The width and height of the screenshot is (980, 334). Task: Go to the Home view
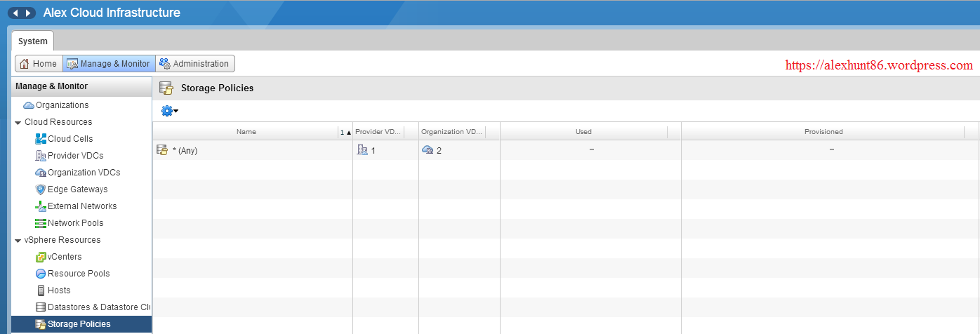click(39, 64)
